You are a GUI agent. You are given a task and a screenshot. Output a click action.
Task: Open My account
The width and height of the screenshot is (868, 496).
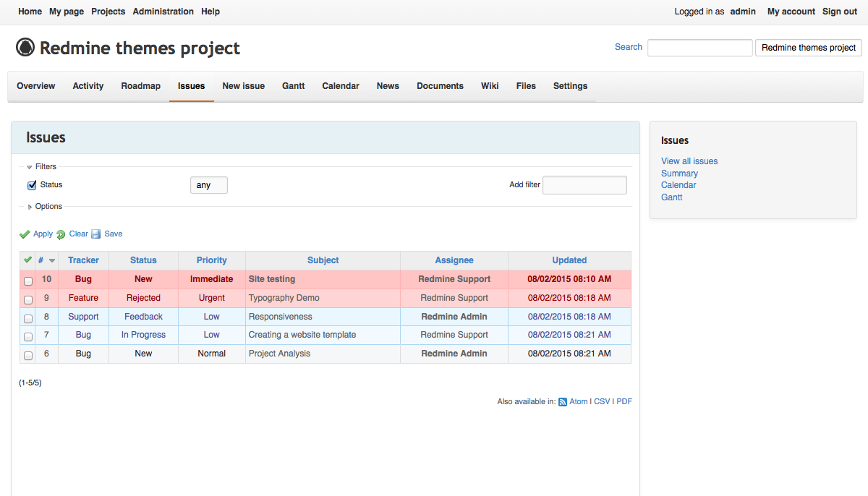pyautogui.click(x=791, y=12)
